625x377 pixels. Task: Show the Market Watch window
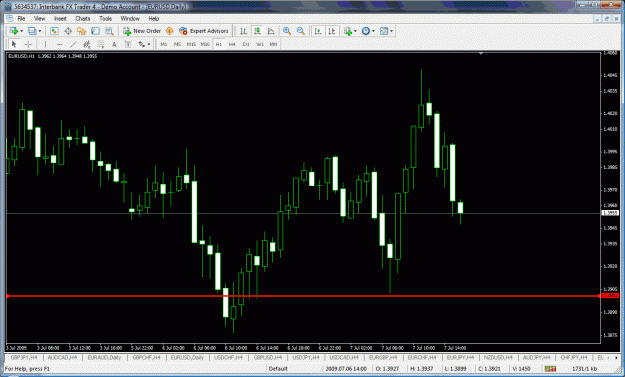[x=54, y=31]
